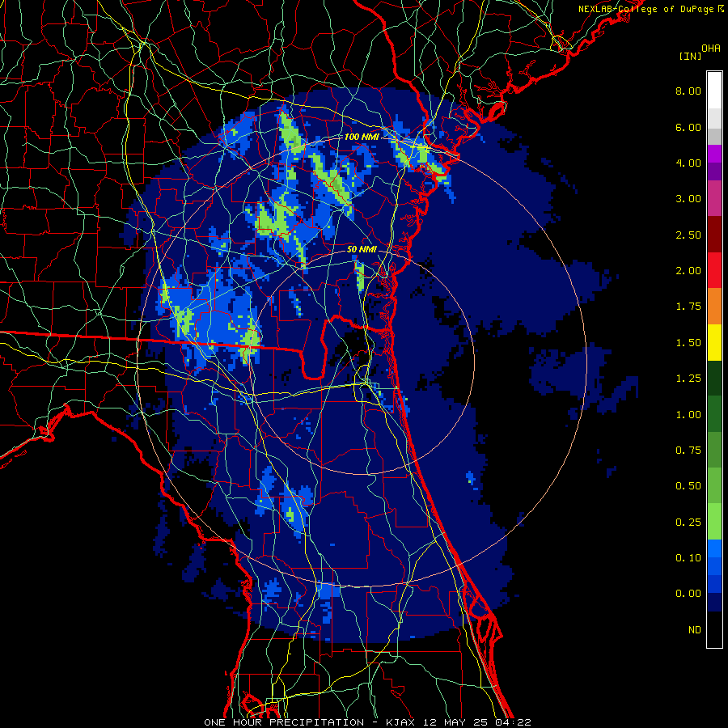Click the [IN] units label

pyautogui.click(x=690, y=56)
